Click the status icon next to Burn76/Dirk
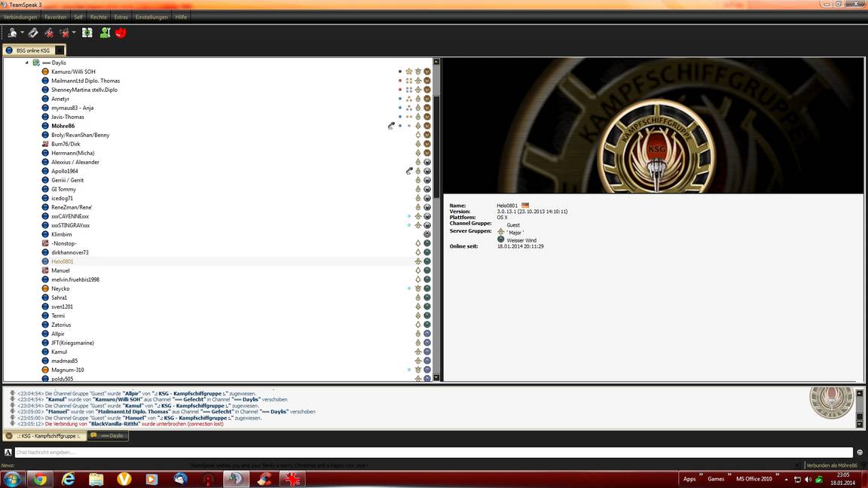Viewport: 868px width, 488px height. coord(45,144)
